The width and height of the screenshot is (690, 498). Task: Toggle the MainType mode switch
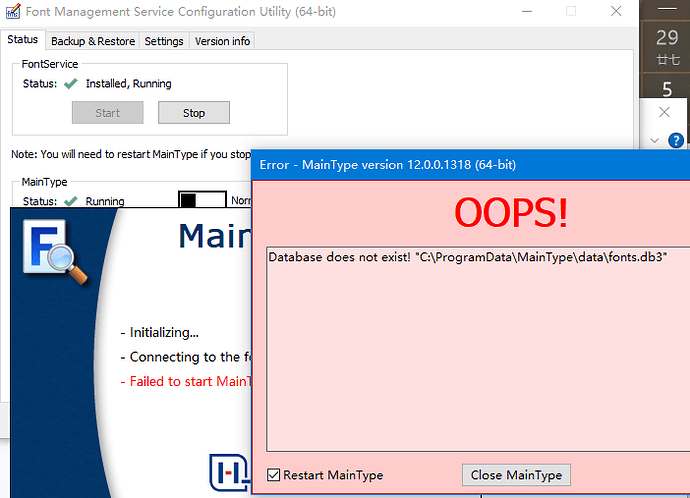point(202,199)
